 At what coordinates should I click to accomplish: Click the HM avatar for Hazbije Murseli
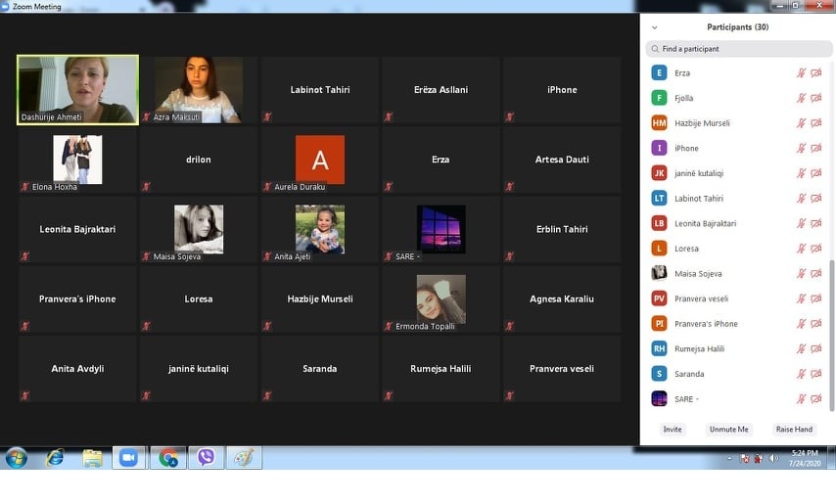pos(659,123)
